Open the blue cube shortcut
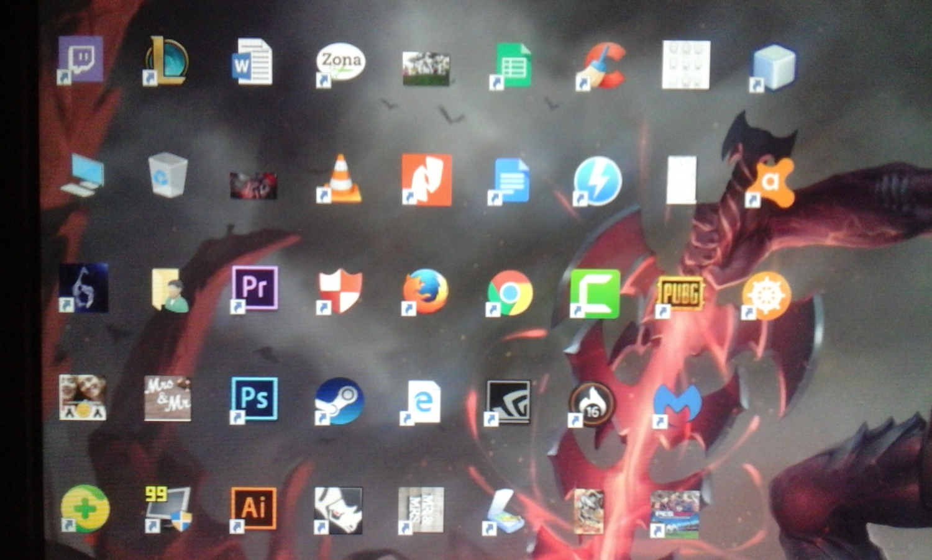The width and height of the screenshot is (932, 560). pos(772,68)
